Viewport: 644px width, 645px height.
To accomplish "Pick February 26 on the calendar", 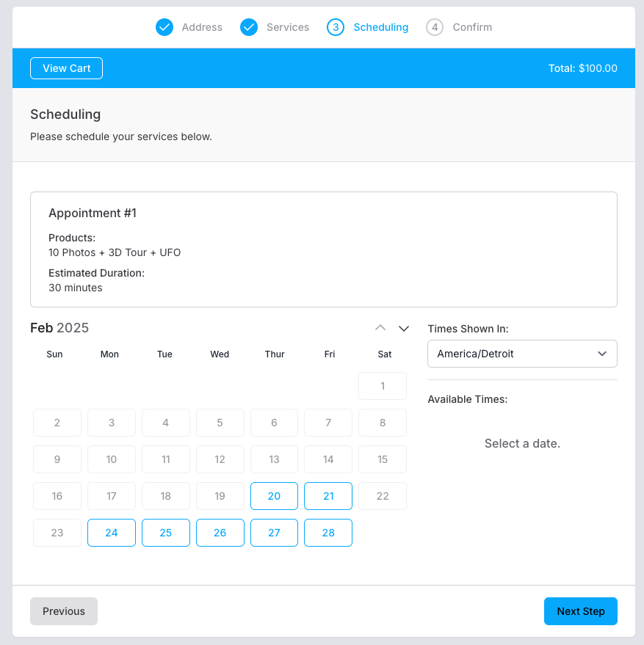I will point(220,533).
